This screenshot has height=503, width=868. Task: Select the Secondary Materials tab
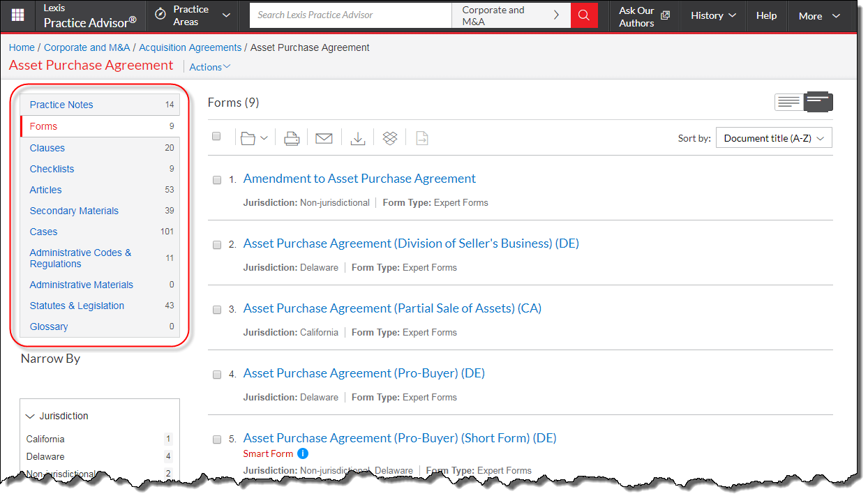coord(100,211)
